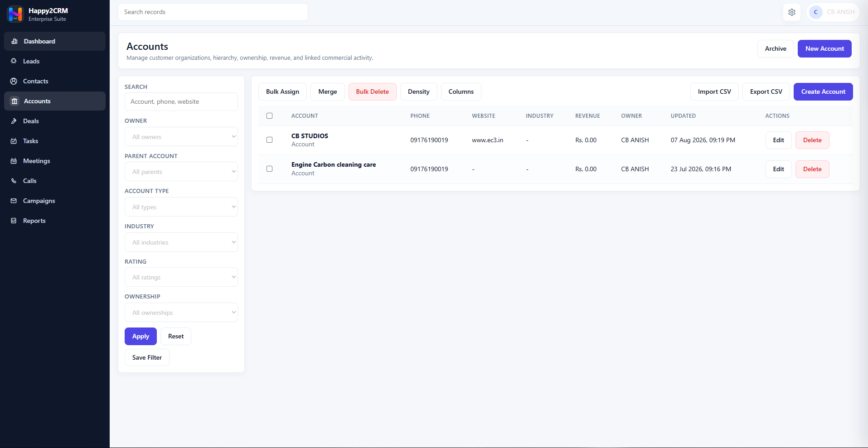This screenshot has width=868, height=448.
Task: Open the Account Type filter dropdown
Action: click(181, 207)
